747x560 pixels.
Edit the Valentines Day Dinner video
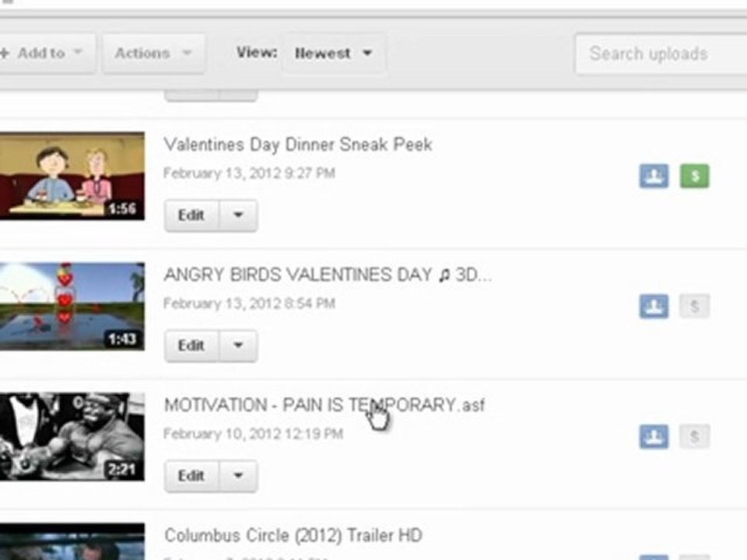pyautogui.click(x=191, y=215)
